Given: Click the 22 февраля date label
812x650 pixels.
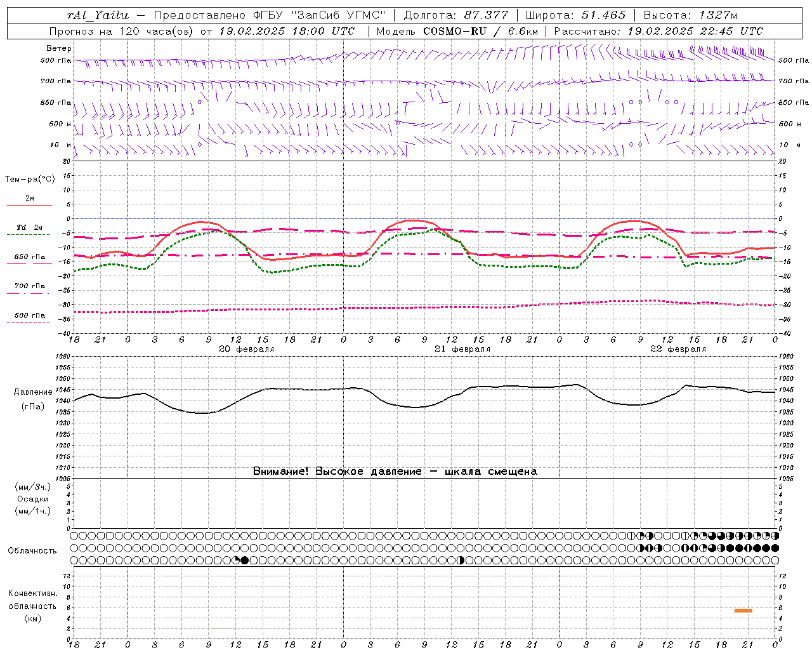Looking at the screenshot, I should pos(678,349).
